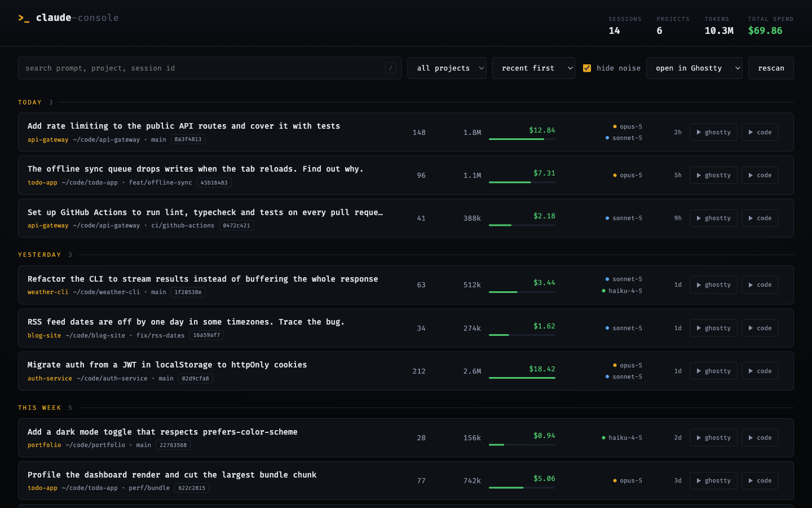
Task: Open dark mode toggle session in code
Action: coord(760,437)
